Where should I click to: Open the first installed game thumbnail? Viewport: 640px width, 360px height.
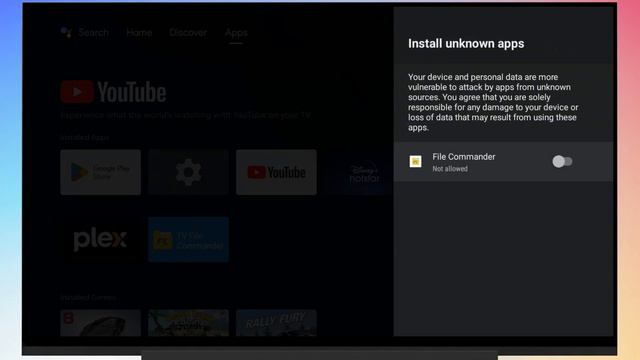(100, 323)
